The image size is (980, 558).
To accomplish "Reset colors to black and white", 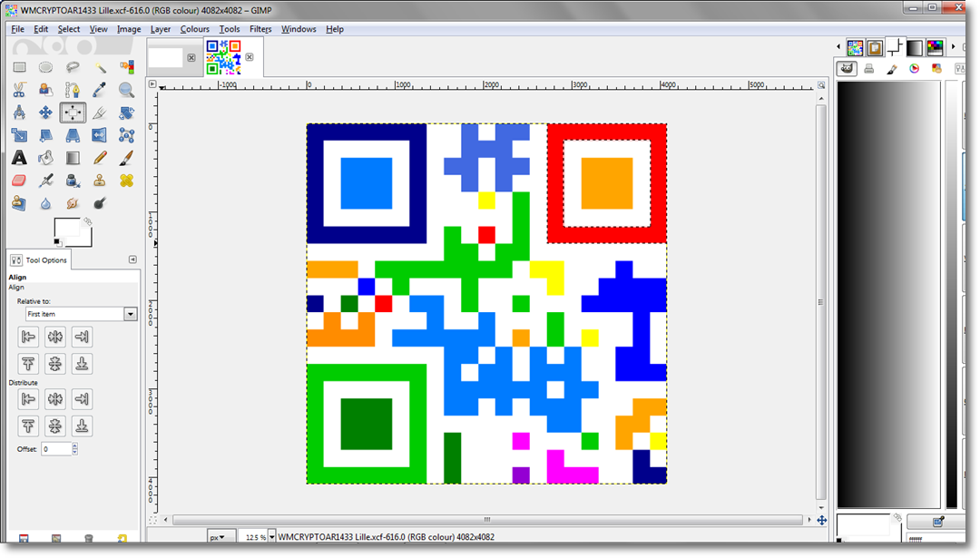I will coord(57,242).
